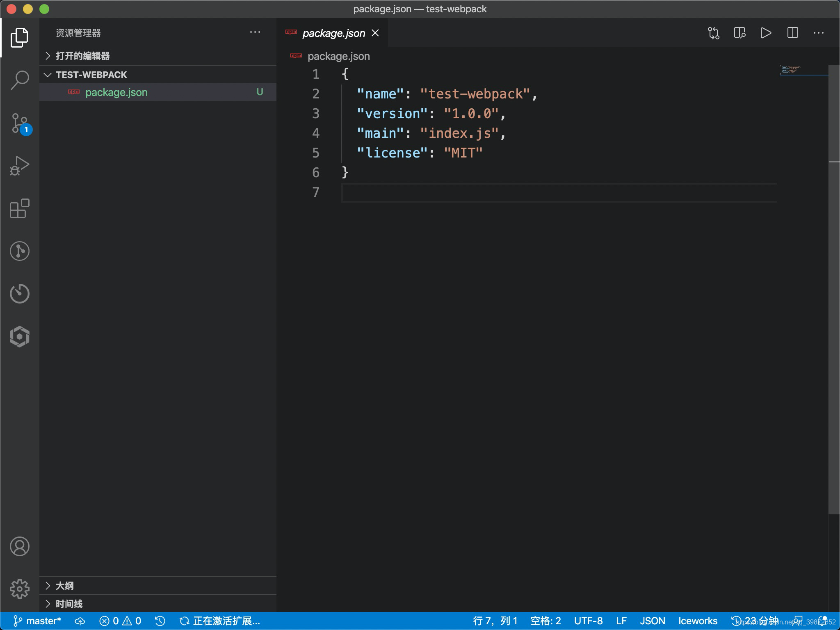Open Source Control view with badge 1
Image resolution: width=840 pixels, height=630 pixels.
(21, 123)
